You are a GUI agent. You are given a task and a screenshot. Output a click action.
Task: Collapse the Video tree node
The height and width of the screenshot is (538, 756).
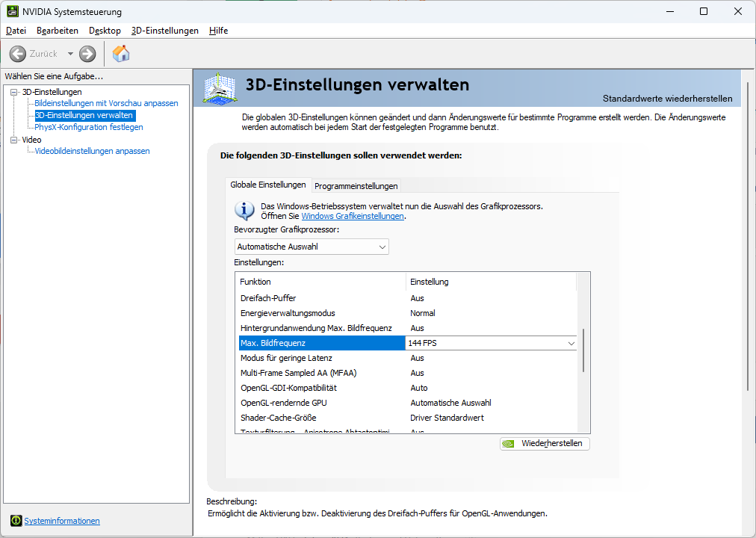[x=14, y=140]
